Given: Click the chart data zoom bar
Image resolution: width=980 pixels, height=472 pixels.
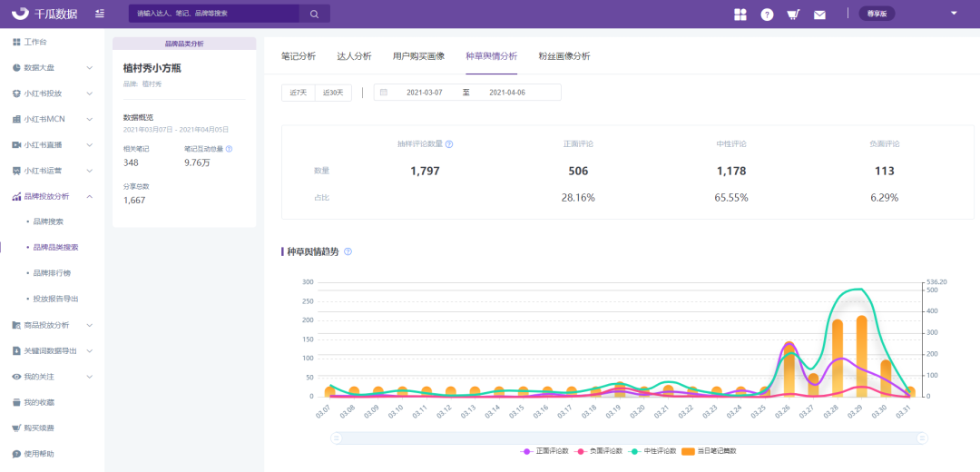Looking at the screenshot, I should click(x=630, y=438).
